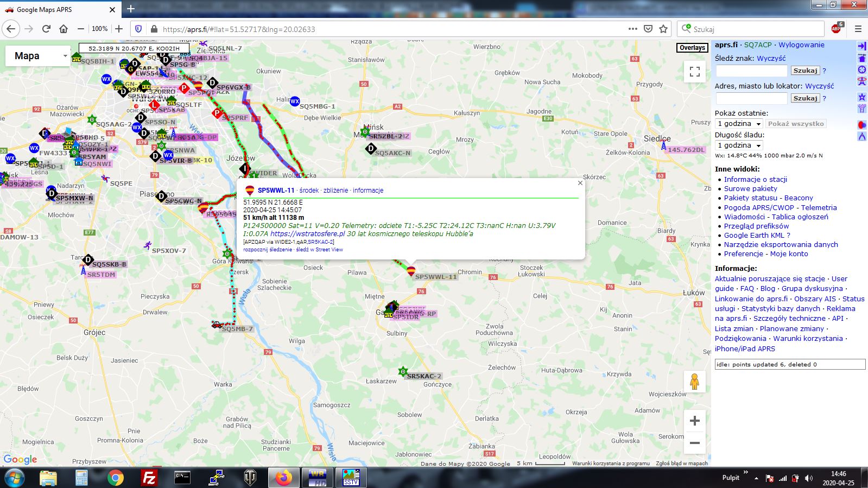Click Szukaj button for address search
Screen dimensions: 868x488
805,98
